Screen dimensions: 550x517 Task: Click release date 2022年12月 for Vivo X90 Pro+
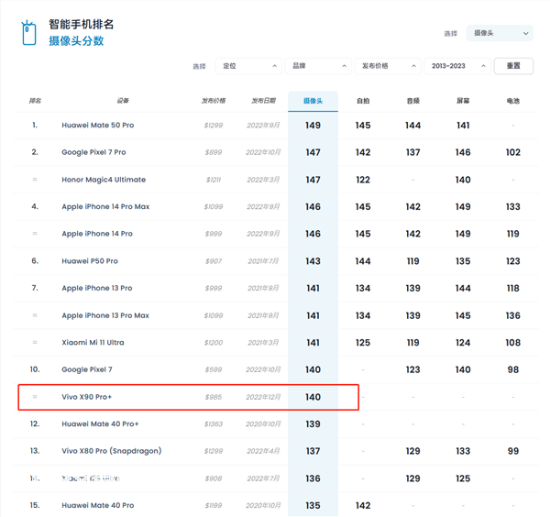click(263, 397)
